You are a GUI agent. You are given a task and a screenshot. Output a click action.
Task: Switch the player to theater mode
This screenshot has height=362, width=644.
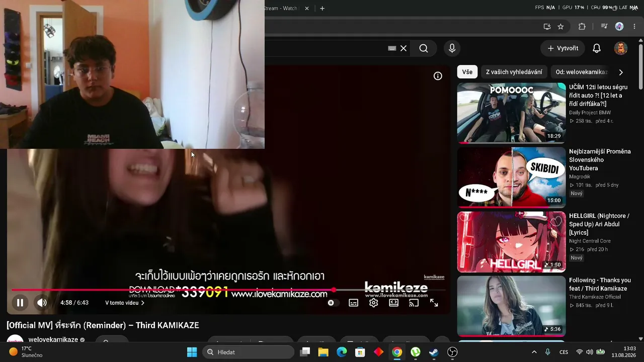(393, 303)
